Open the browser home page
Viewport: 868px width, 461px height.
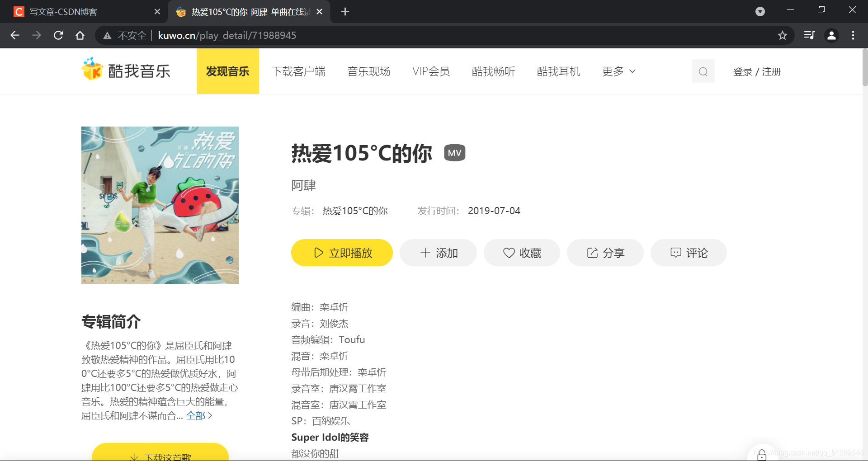pyautogui.click(x=80, y=35)
